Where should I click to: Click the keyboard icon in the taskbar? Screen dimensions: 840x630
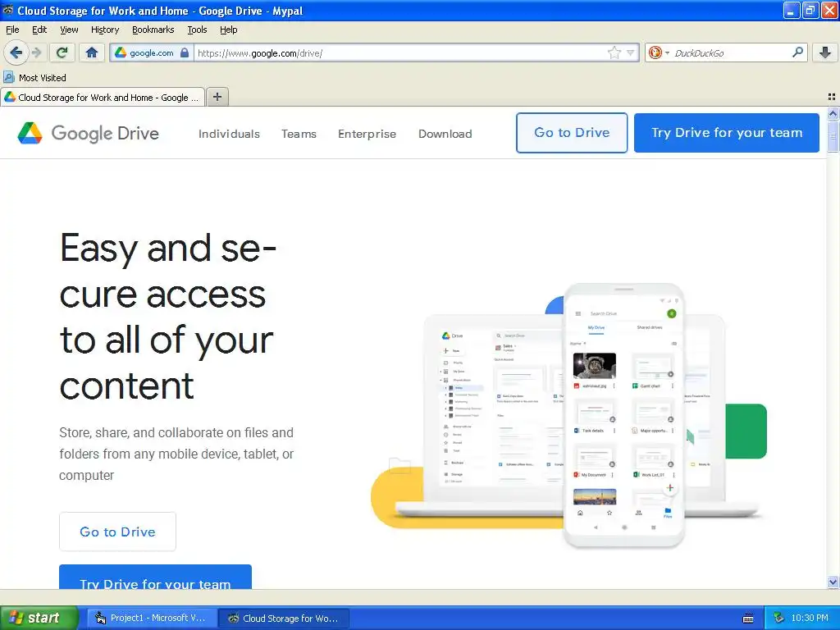[x=748, y=619]
